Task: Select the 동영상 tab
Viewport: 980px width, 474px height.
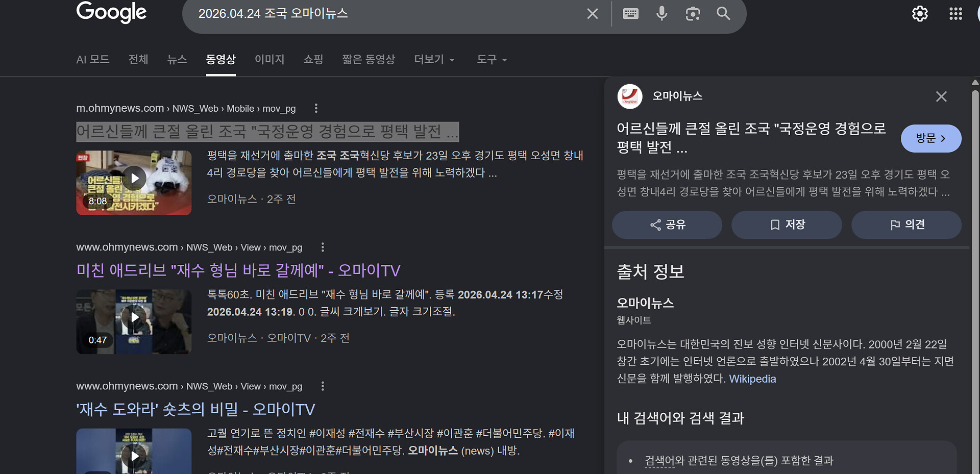Action: [x=220, y=60]
